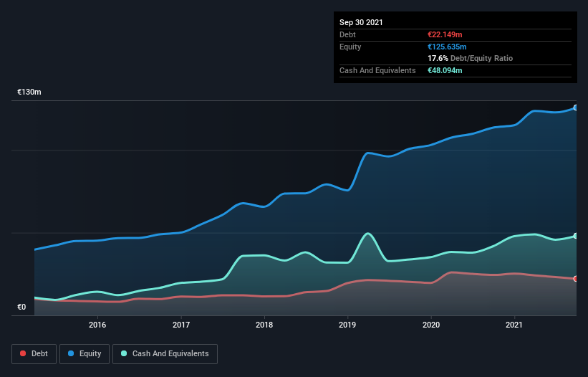Viewport: 588px width, 377px height.
Task: Select the 2018 x-axis label
Action: coord(264,325)
